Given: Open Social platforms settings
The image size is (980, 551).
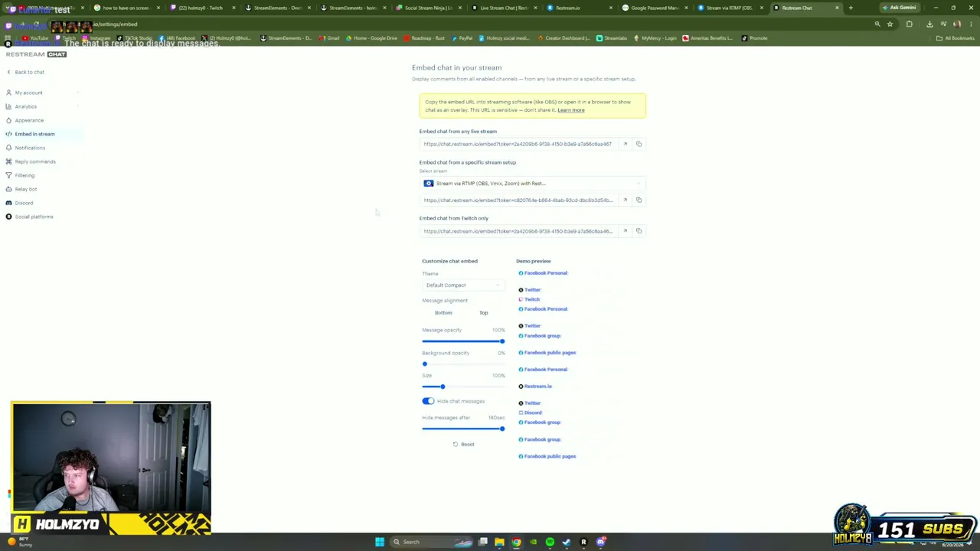Looking at the screenshot, I should (x=34, y=217).
